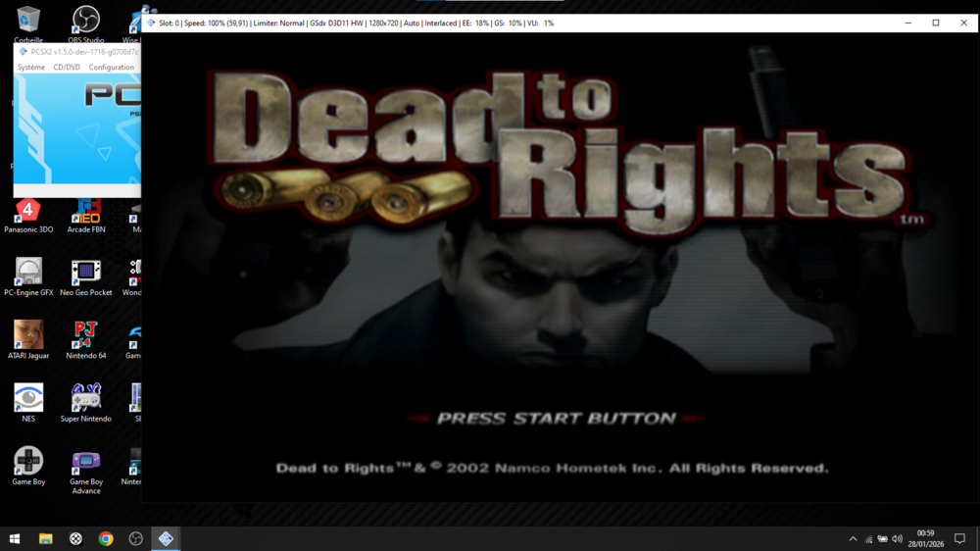Open the volume control in system tray

pyautogui.click(x=897, y=539)
